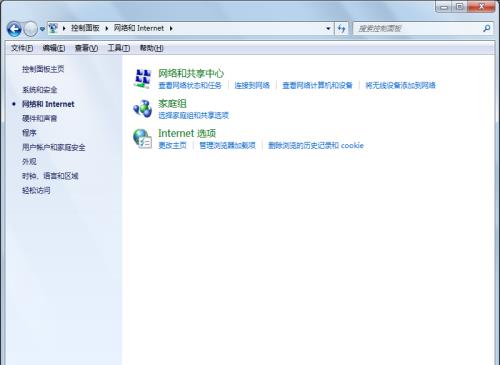This screenshot has height=365, width=500.
Task: Select 轻松访问 in the sidebar
Action: [36, 190]
